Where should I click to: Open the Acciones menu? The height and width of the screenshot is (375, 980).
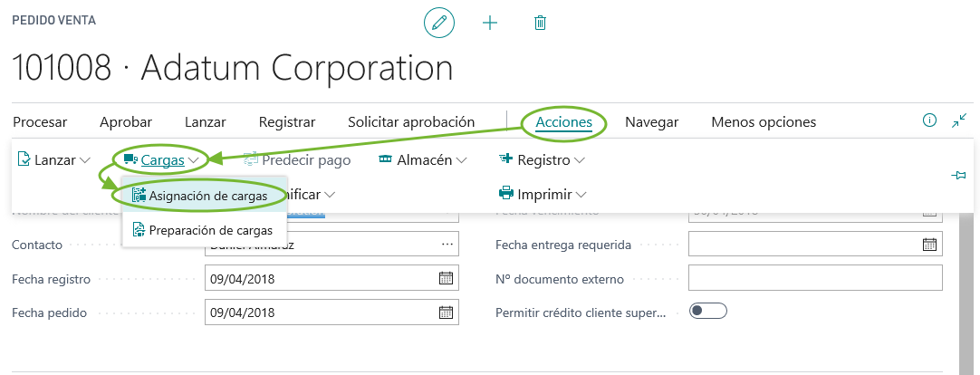[563, 122]
